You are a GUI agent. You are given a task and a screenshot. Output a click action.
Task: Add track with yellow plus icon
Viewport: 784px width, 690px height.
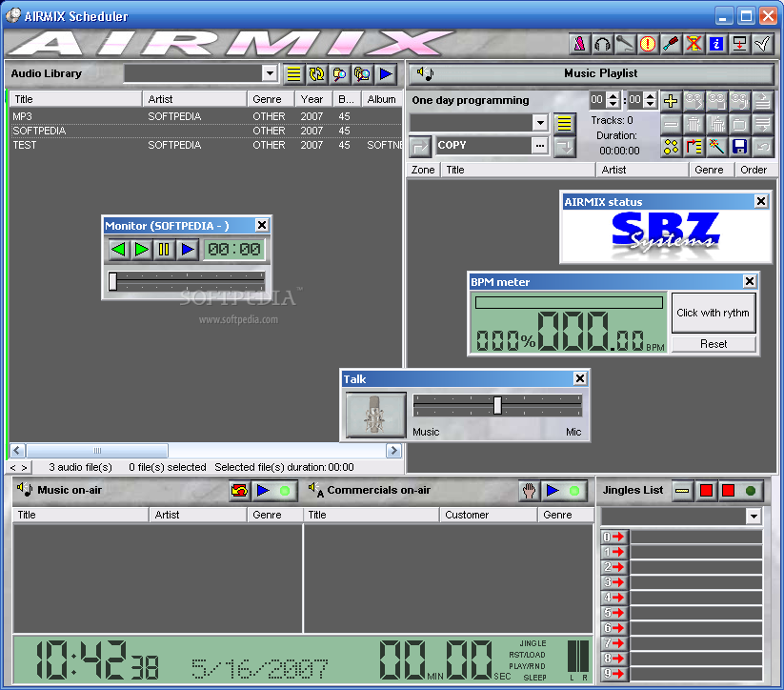[x=671, y=101]
